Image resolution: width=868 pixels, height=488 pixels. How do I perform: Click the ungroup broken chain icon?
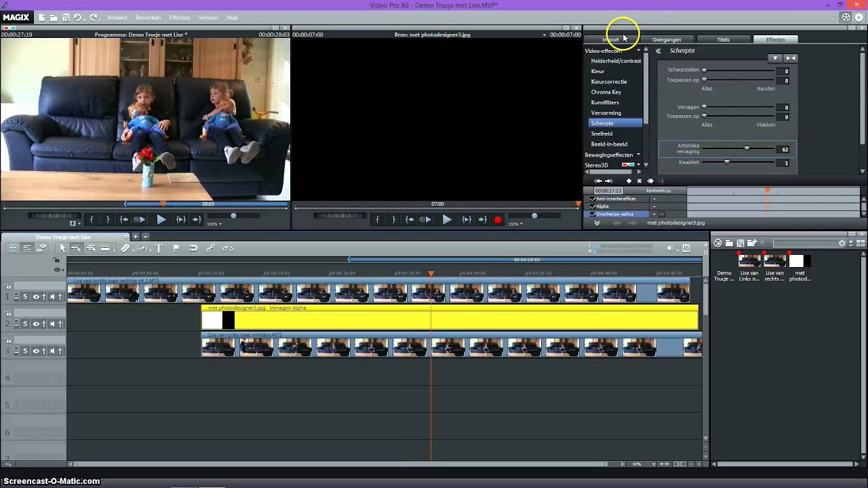coord(228,249)
